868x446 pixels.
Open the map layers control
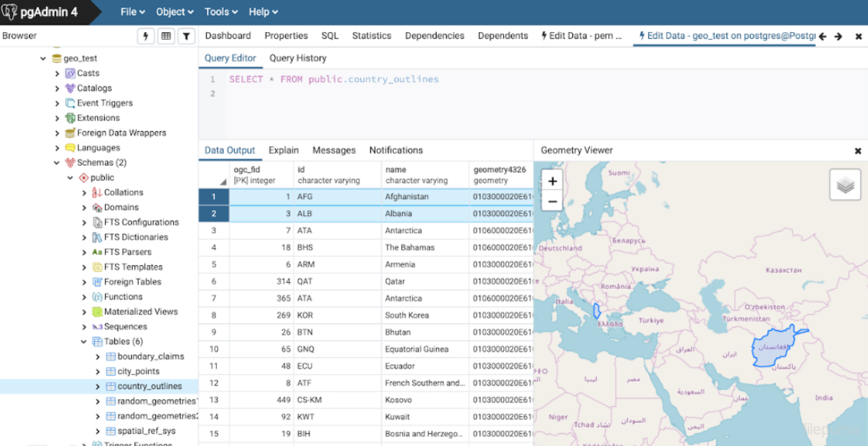click(845, 185)
